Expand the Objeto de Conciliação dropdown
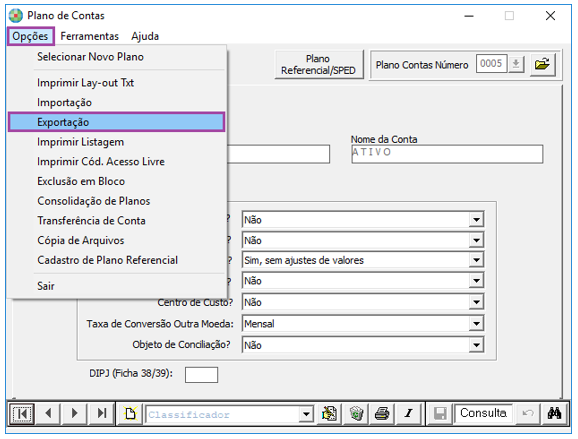This screenshot has height=439, width=578. coord(476,345)
